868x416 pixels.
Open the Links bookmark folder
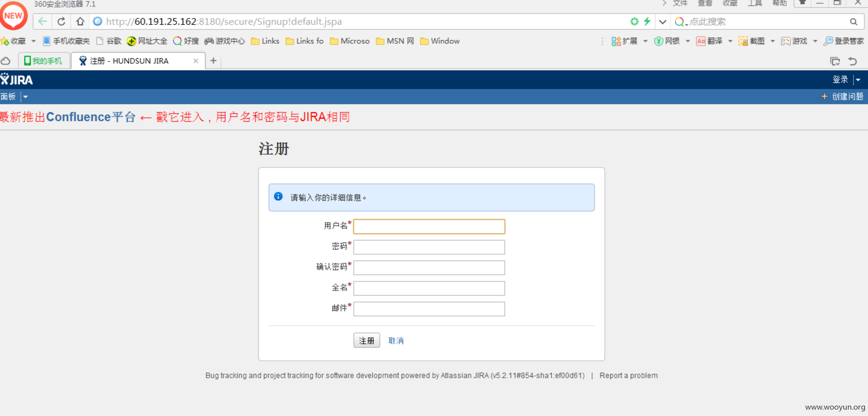[x=265, y=41]
